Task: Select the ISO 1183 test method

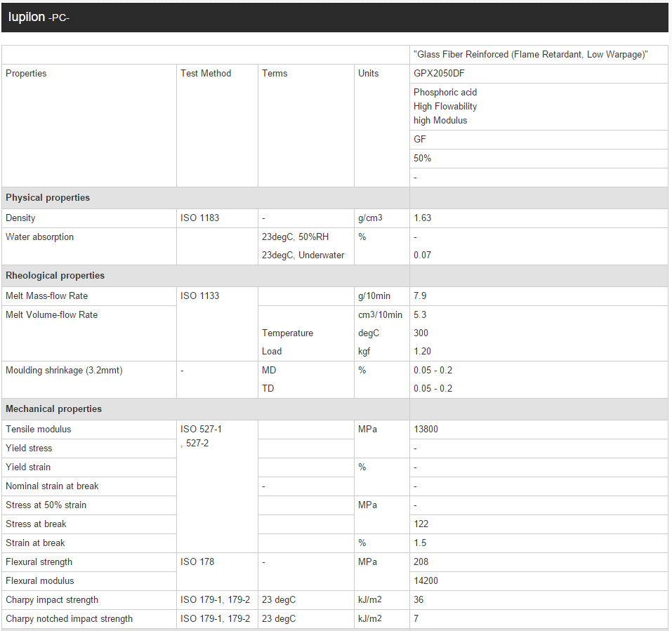Action: click(x=199, y=218)
